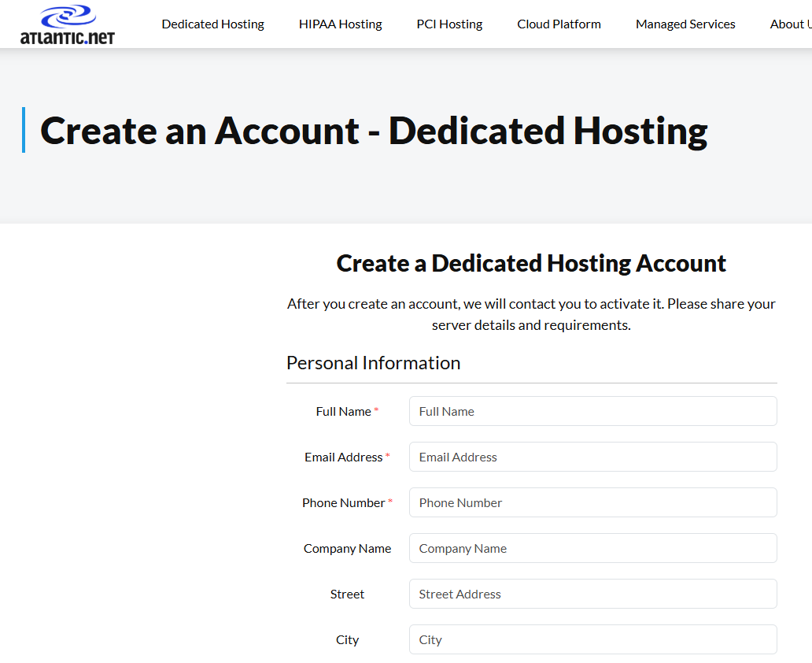812x663 pixels.
Task: Select the Personal Information section heading
Action: [374, 363]
